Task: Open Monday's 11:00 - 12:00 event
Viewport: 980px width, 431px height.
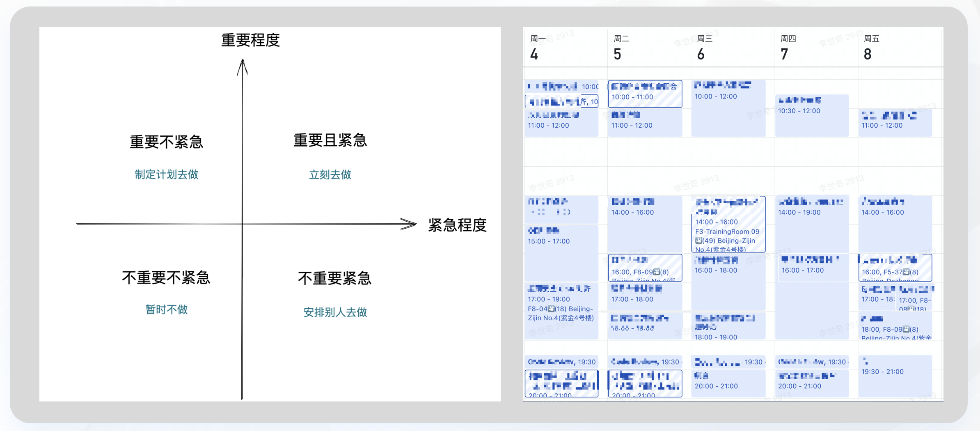Action: tap(561, 123)
